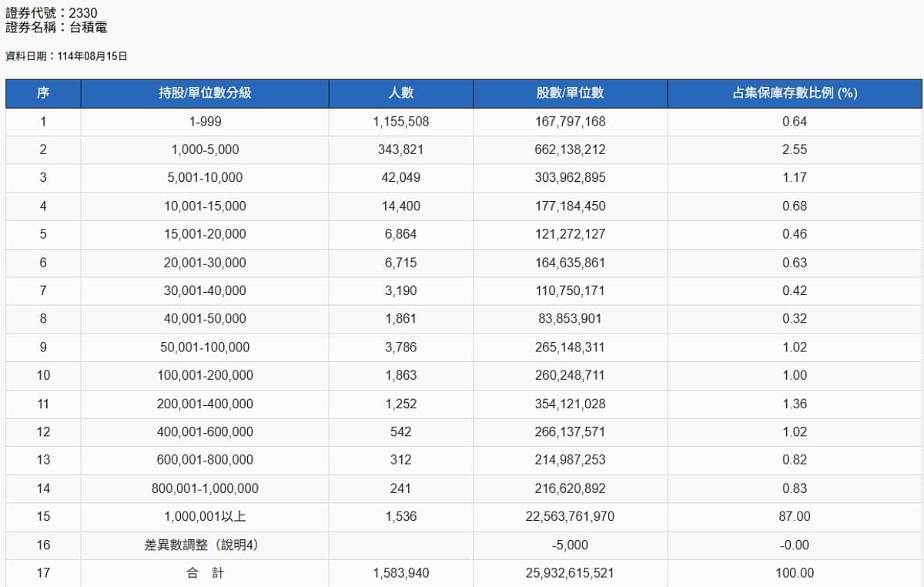This screenshot has width=924, height=587.
Task: Click the 序 column header
Action: [43, 93]
